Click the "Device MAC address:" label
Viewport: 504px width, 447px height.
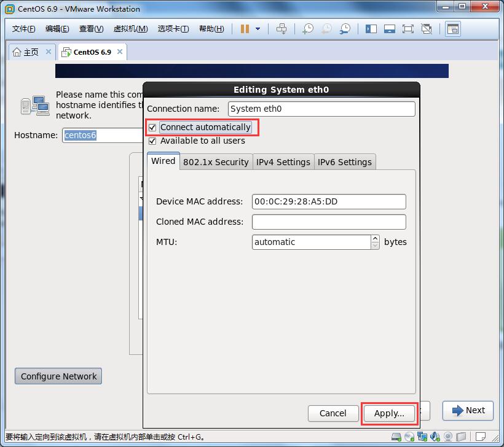point(200,201)
